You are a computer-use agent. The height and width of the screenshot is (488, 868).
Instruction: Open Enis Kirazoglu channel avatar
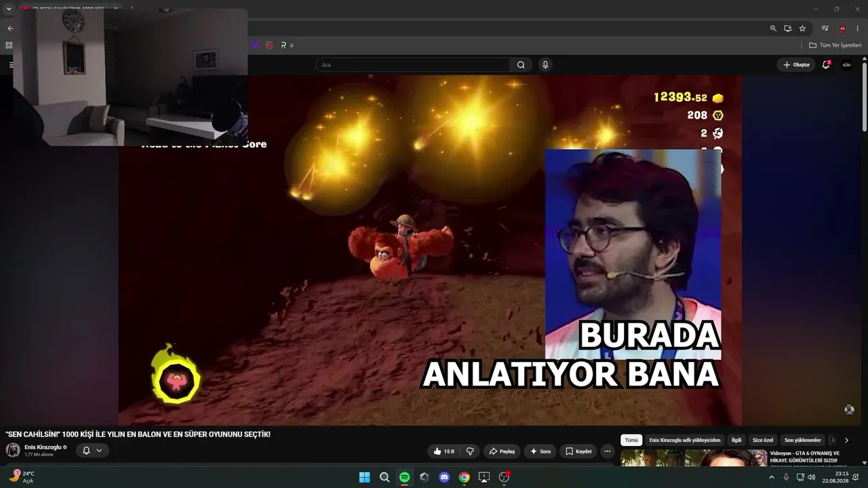13,450
